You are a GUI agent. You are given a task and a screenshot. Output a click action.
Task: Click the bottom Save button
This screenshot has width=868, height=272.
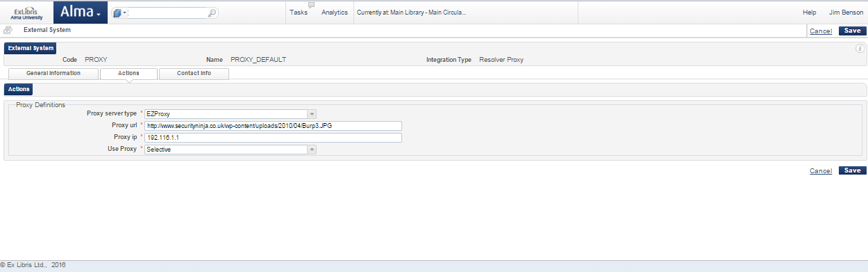click(852, 170)
